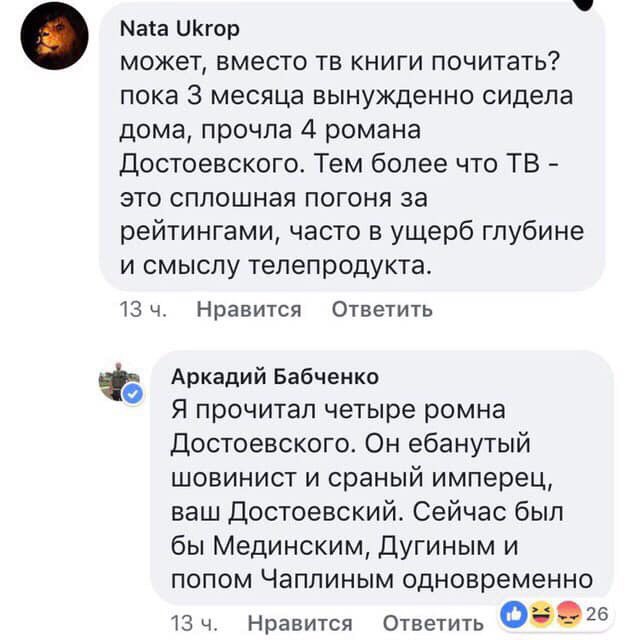Click the blue thumbs-up reaction icon
The image size is (638, 640).
(510, 612)
